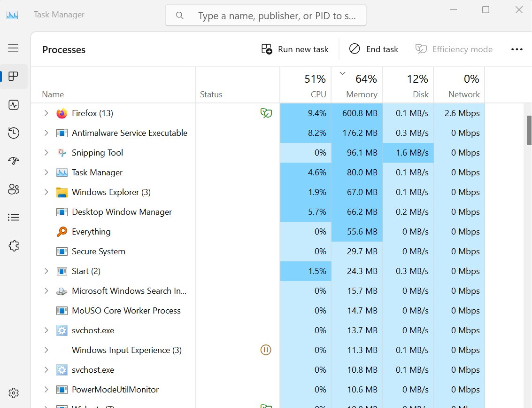Click the vertical scrollbar thumb

pyautogui.click(x=529, y=131)
